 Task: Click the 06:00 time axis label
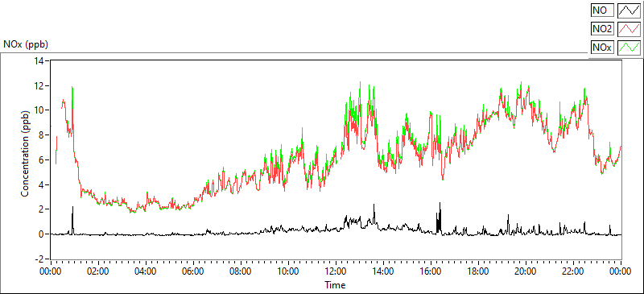pyautogui.click(x=193, y=271)
